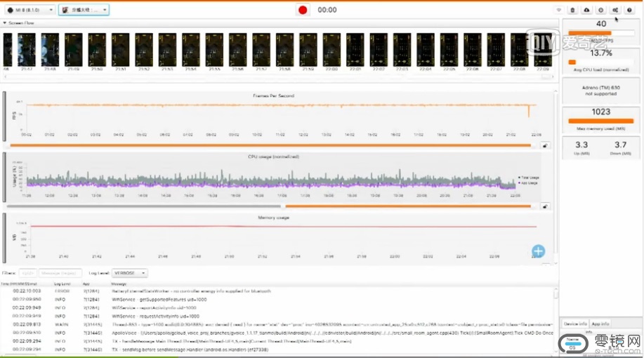This screenshot has width=644, height=358.
Task: Open the settings gears icon
Action: [x=615, y=10]
